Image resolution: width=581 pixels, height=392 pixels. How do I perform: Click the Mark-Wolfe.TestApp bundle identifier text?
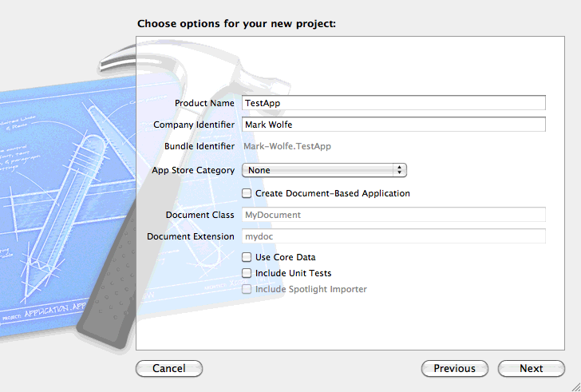[287, 146]
